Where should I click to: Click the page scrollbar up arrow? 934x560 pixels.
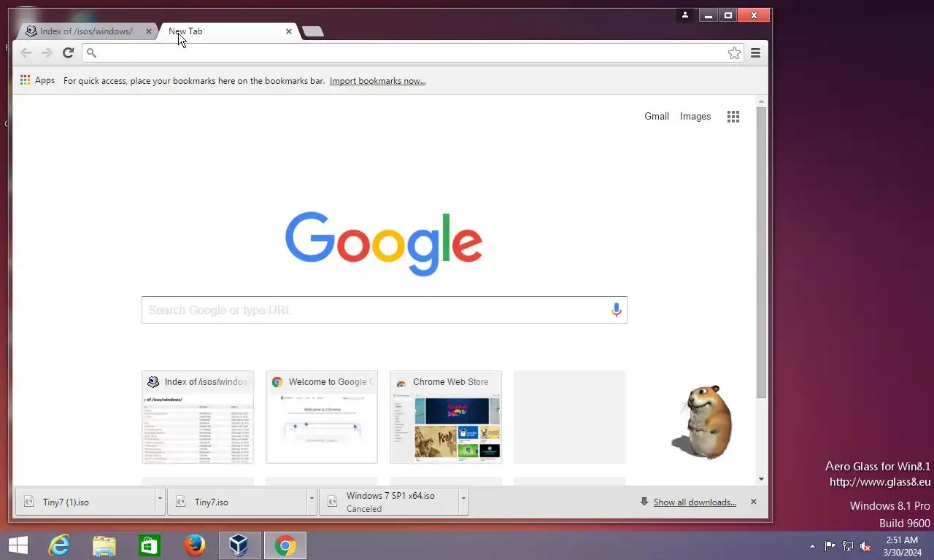pyautogui.click(x=761, y=101)
